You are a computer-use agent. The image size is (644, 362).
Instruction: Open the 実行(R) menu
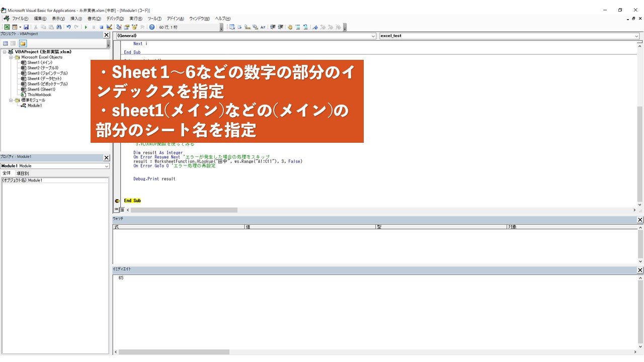click(x=136, y=19)
